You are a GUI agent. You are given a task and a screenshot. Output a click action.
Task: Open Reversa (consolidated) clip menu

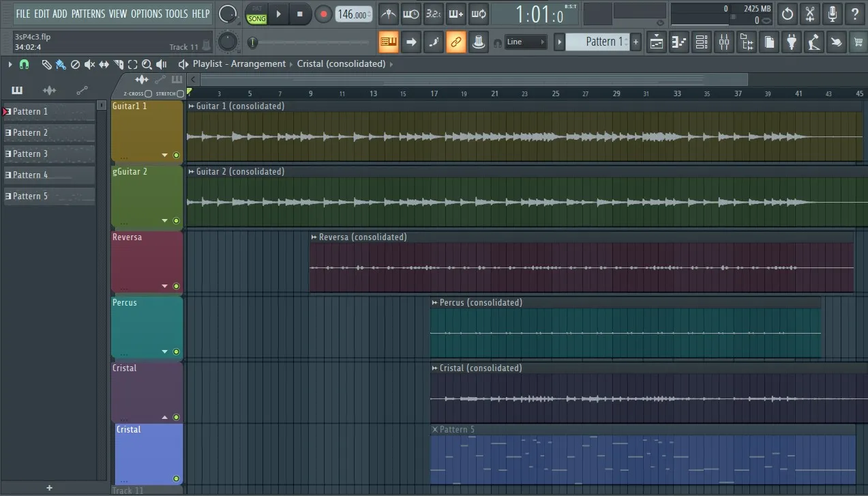[x=314, y=237]
